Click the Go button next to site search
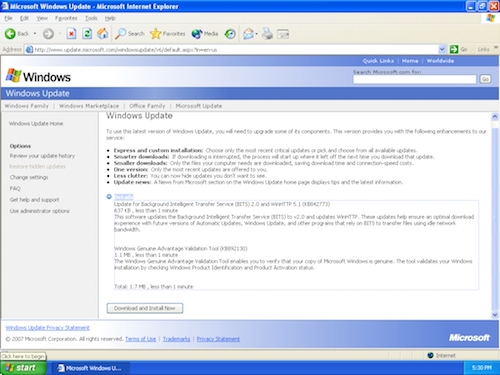Screen dimensions: 500x375 pos(485,79)
